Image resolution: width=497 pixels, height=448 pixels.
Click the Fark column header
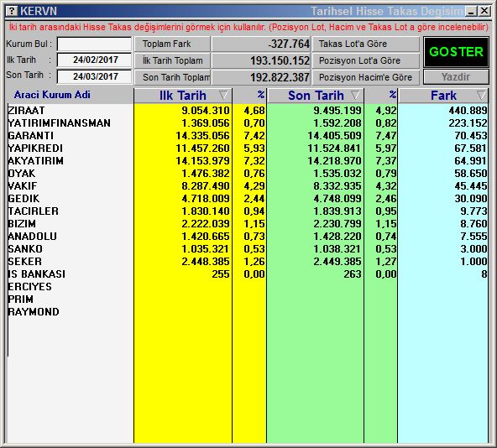point(443,96)
